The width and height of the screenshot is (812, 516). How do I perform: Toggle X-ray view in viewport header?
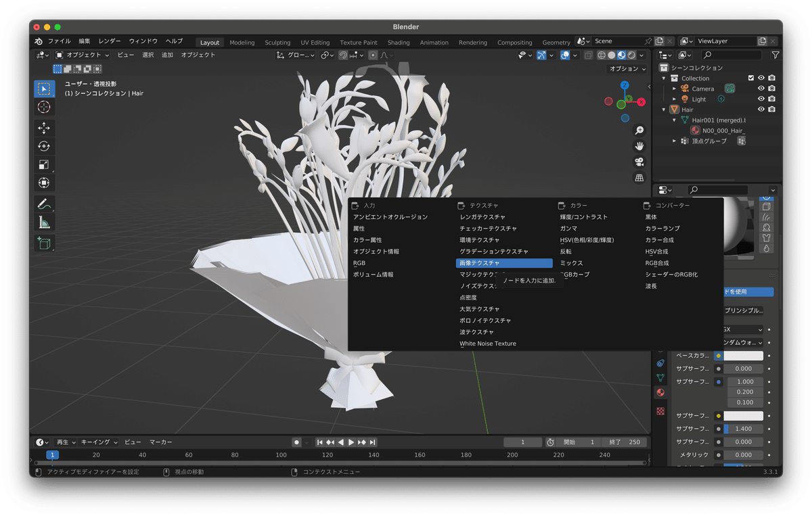coord(588,55)
